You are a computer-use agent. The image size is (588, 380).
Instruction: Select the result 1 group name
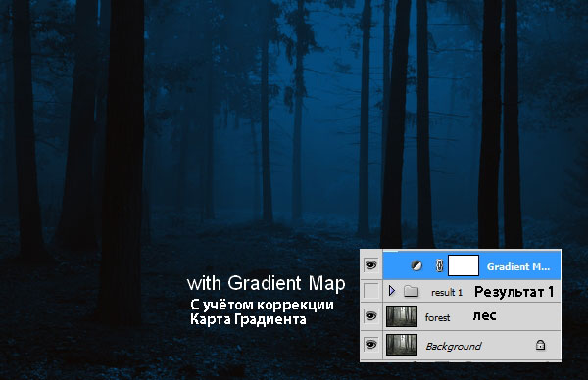447,292
